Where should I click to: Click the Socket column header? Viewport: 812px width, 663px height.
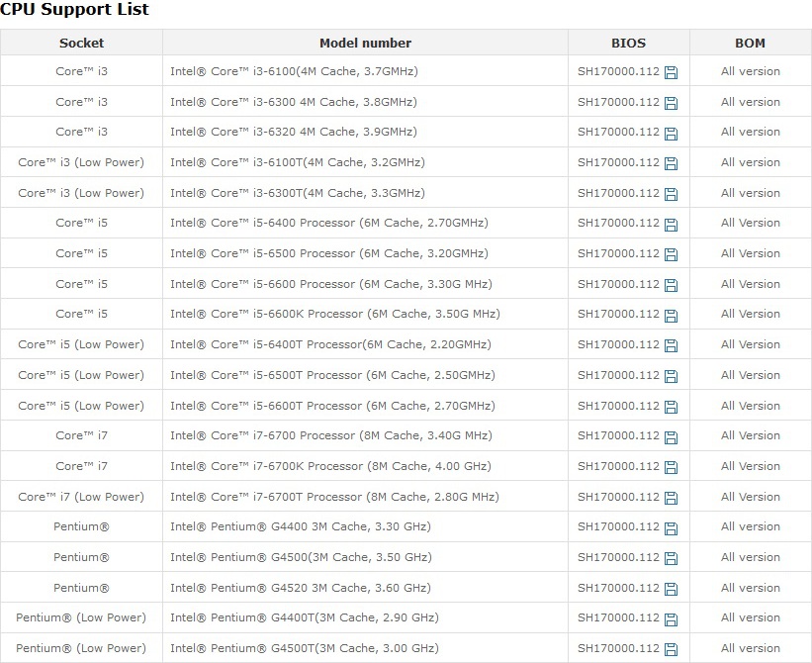[81, 43]
